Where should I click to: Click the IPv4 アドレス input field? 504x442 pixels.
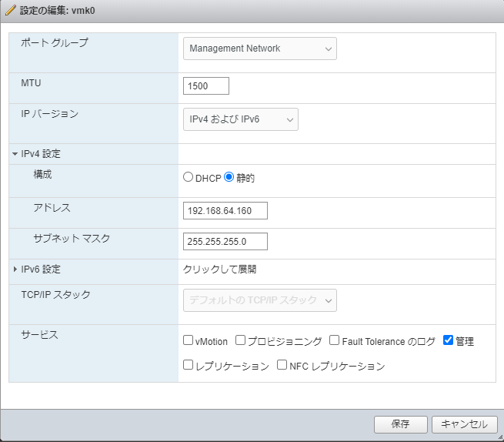(225, 211)
